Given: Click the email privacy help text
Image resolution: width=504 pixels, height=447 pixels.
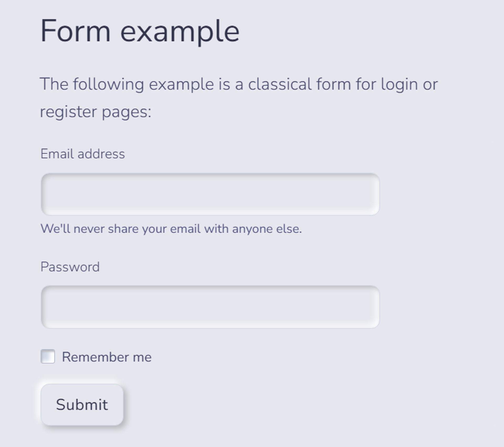Looking at the screenshot, I should click(171, 229).
